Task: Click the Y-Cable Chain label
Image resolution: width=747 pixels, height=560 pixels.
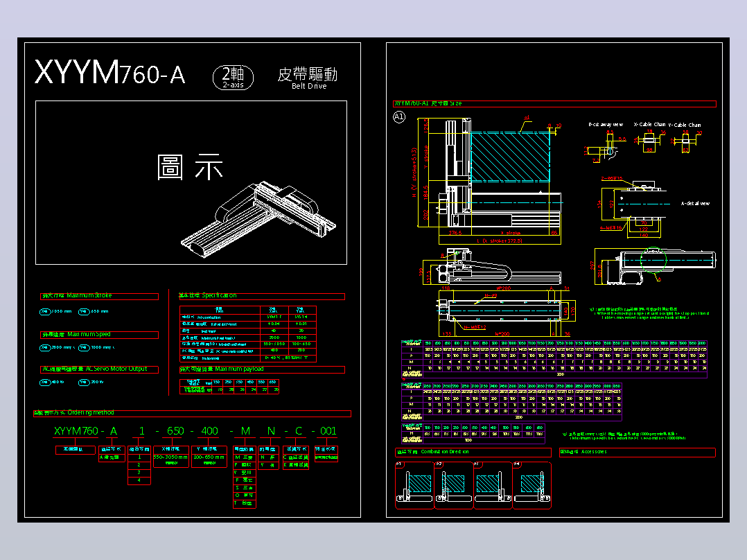Action: pyautogui.click(x=685, y=125)
